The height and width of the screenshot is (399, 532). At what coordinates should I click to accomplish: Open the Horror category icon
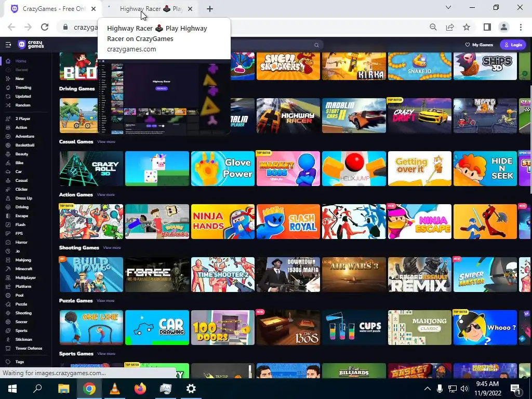[x=8, y=242]
